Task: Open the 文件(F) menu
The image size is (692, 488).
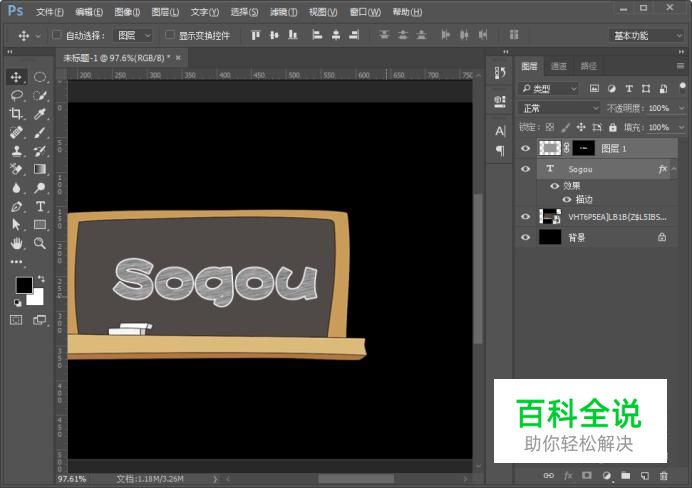Action: click(50, 12)
